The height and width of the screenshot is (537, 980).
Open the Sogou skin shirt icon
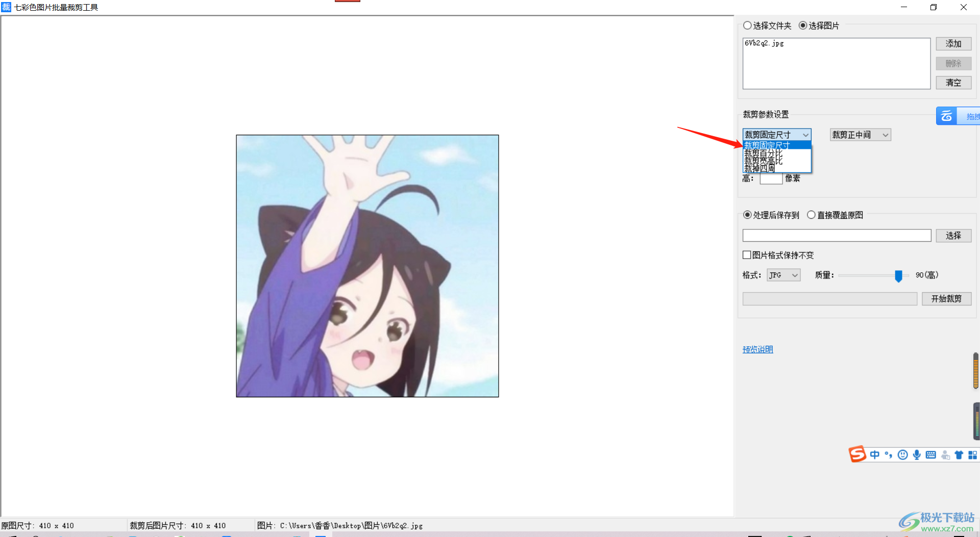point(959,455)
